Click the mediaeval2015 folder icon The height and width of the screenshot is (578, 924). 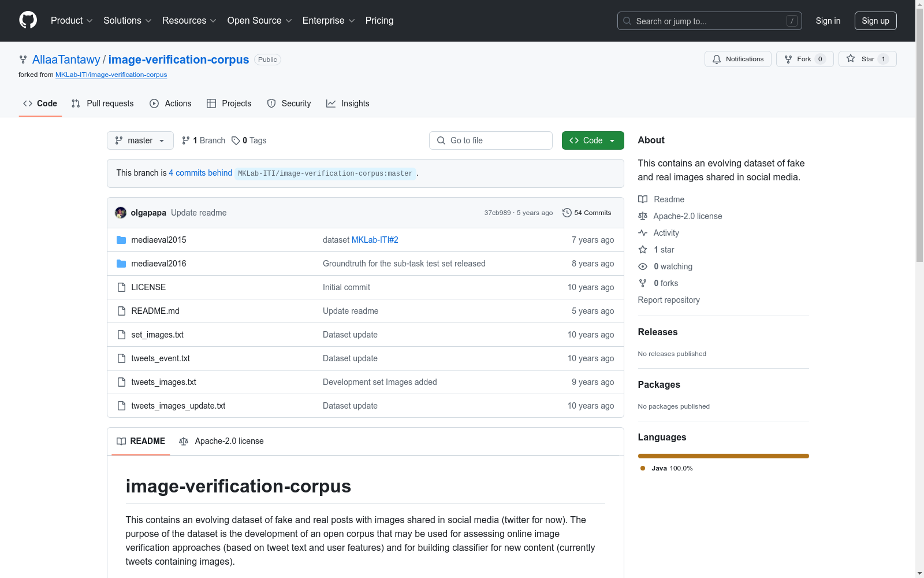pos(121,240)
